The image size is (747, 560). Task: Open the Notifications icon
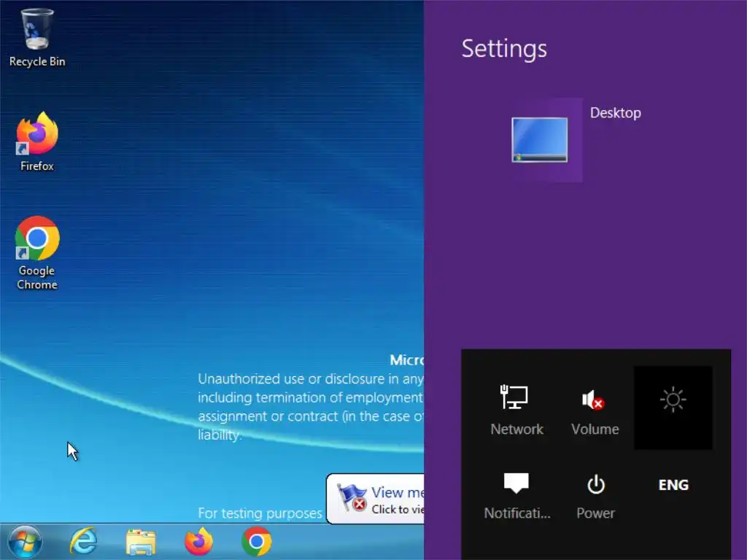[x=516, y=495]
